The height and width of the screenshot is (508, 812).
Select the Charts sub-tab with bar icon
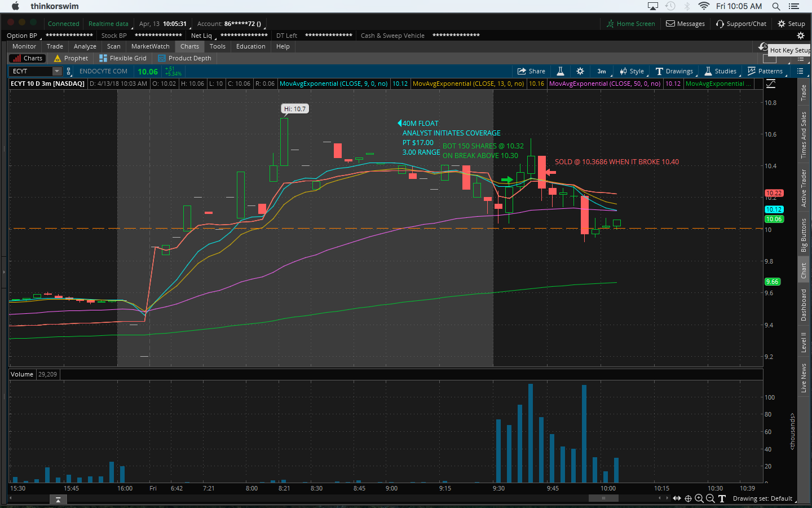pos(28,58)
